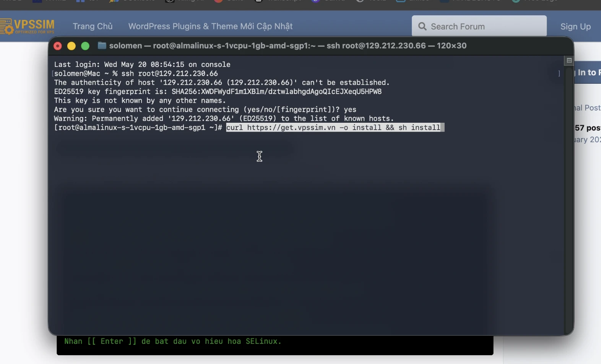Focus the Search Forum input field
This screenshot has width=601, height=364.
[x=479, y=26]
